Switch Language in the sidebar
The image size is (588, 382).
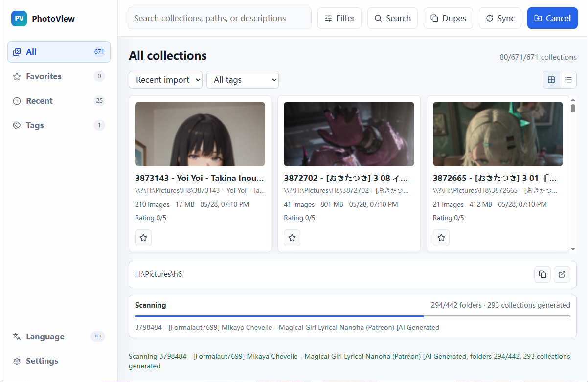[59, 337]
